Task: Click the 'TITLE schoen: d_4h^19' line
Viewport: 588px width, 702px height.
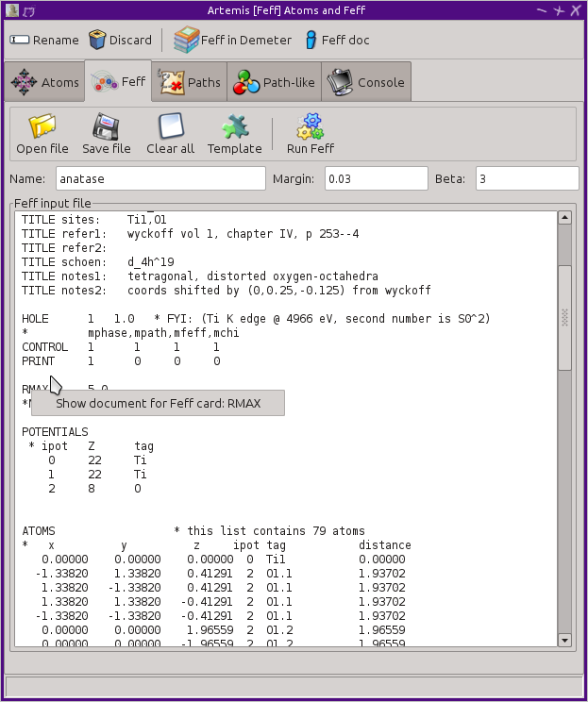Action: 98,262
